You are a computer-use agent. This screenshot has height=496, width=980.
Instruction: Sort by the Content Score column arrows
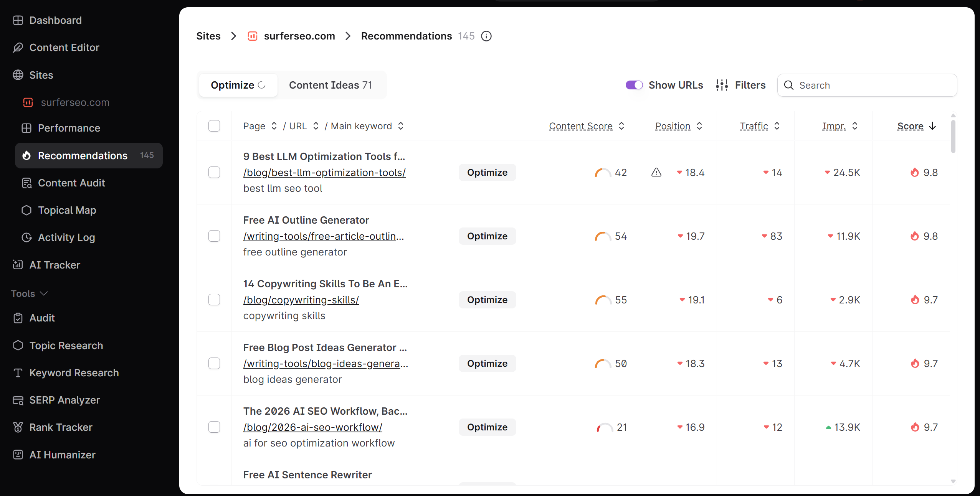click(x=621, y=126)
